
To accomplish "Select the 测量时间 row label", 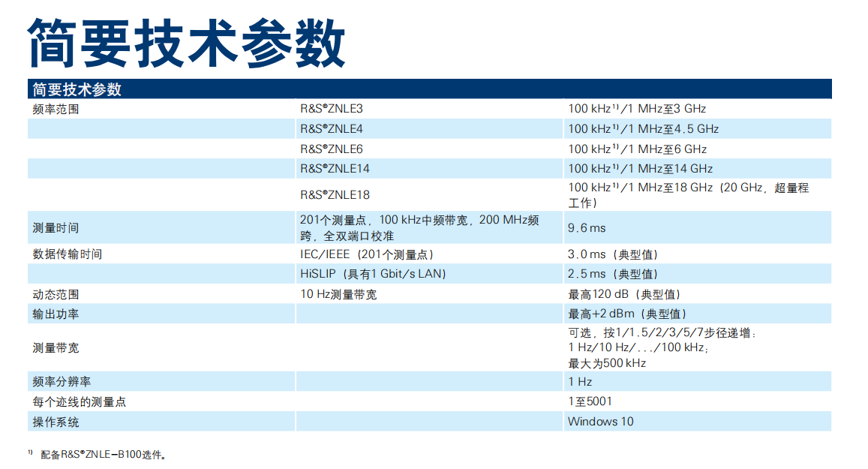I will click(56, 228).
